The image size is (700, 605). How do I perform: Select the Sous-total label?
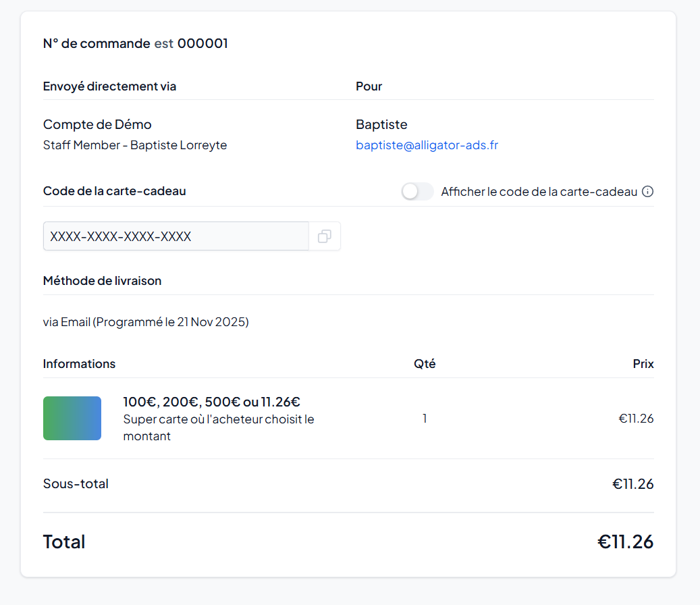pyautogui.click(x=76, y=484)
